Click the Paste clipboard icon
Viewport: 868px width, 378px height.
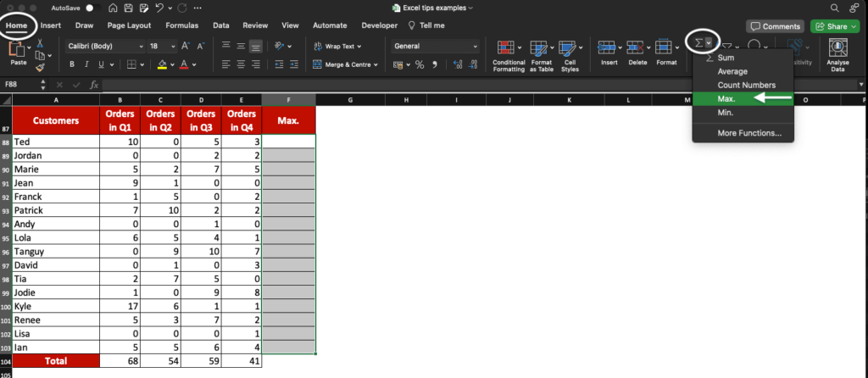point(18,50)
